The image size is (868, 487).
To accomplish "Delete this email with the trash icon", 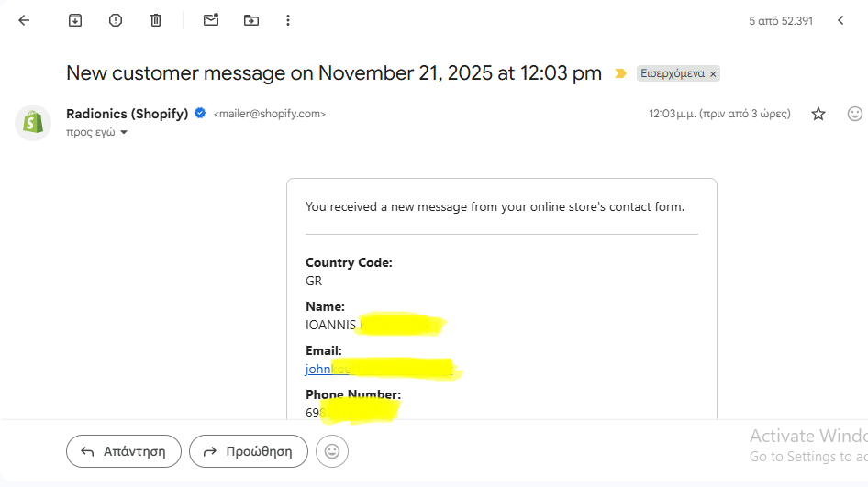I will 156,20.
